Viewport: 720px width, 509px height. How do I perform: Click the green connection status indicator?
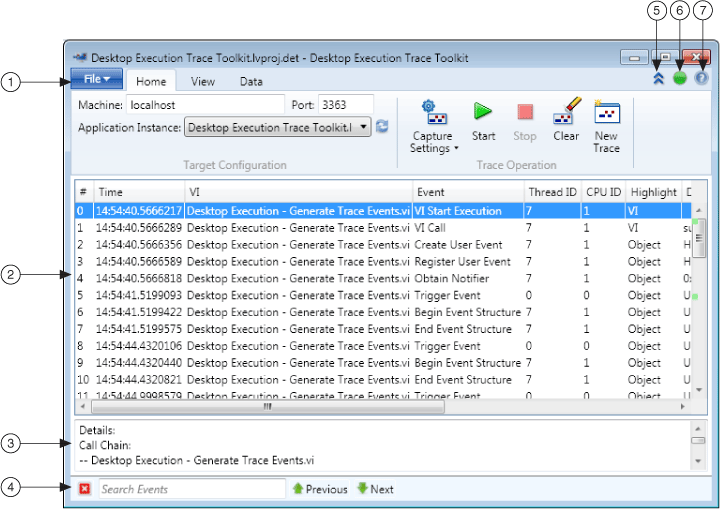[x=680, y=78]
